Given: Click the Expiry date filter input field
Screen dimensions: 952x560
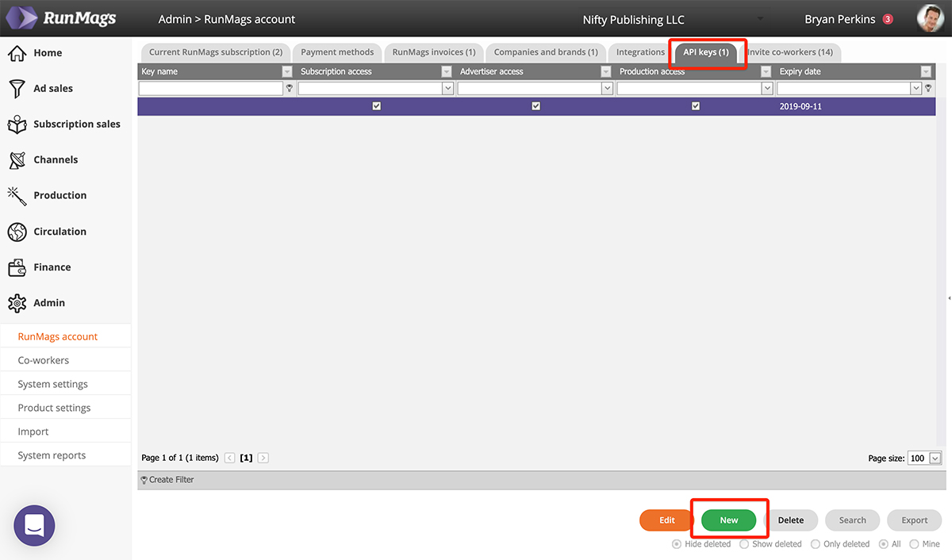Looking at the screenshot, I should point(844,89).
